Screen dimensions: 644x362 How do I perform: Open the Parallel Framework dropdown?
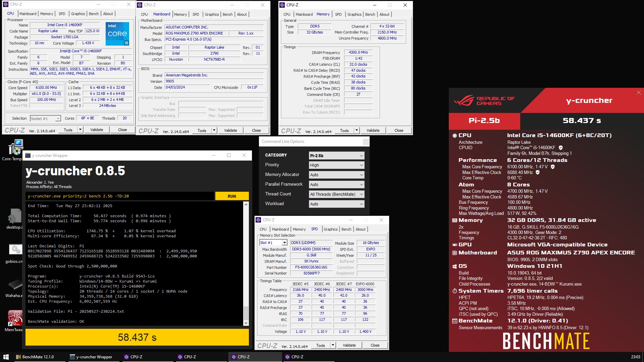pos(336,185)
